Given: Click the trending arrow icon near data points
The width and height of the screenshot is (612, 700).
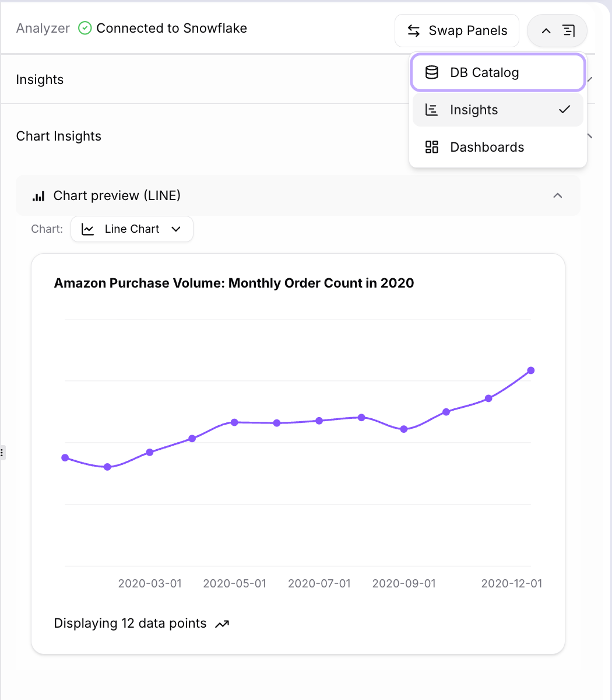Looking at the screenshot, I should click(x=222, y=624).
